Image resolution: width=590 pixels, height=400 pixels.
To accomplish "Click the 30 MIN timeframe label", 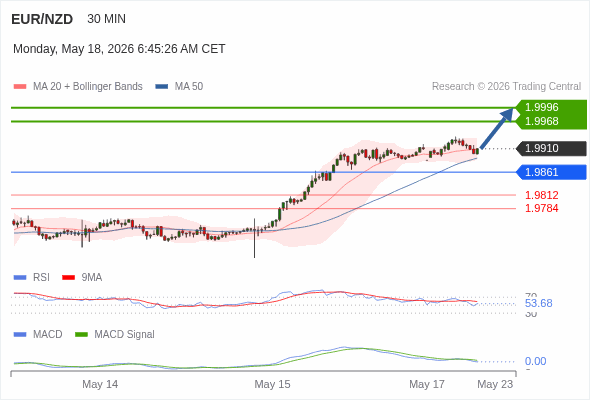I will pyautogui.click(x=106, y=19).
